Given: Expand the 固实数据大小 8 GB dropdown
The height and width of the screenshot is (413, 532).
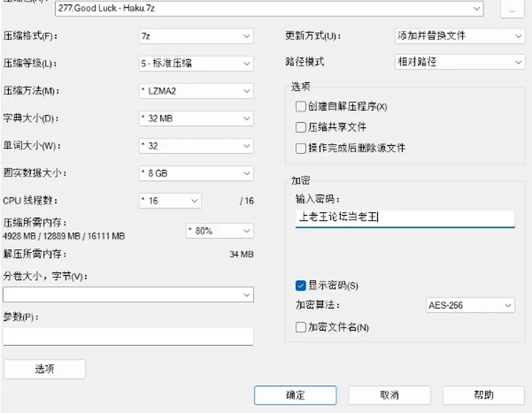Looking at the screenshot, I should coord(196,173).
